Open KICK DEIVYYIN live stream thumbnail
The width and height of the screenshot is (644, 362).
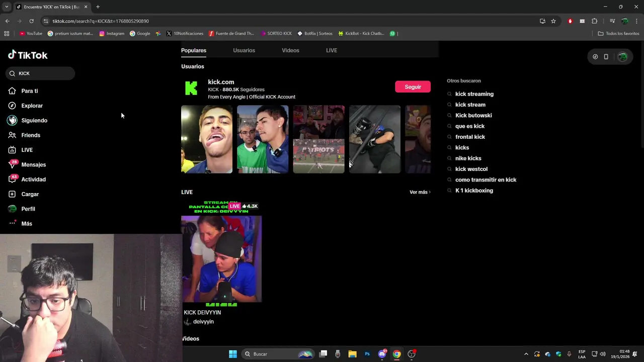pos(221,254)
